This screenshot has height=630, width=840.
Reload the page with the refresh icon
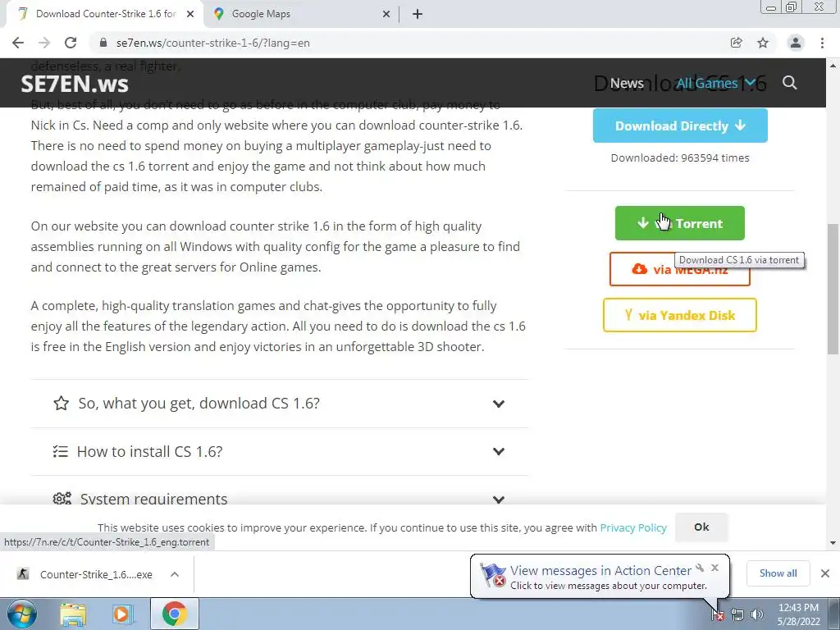click(71, 43)
